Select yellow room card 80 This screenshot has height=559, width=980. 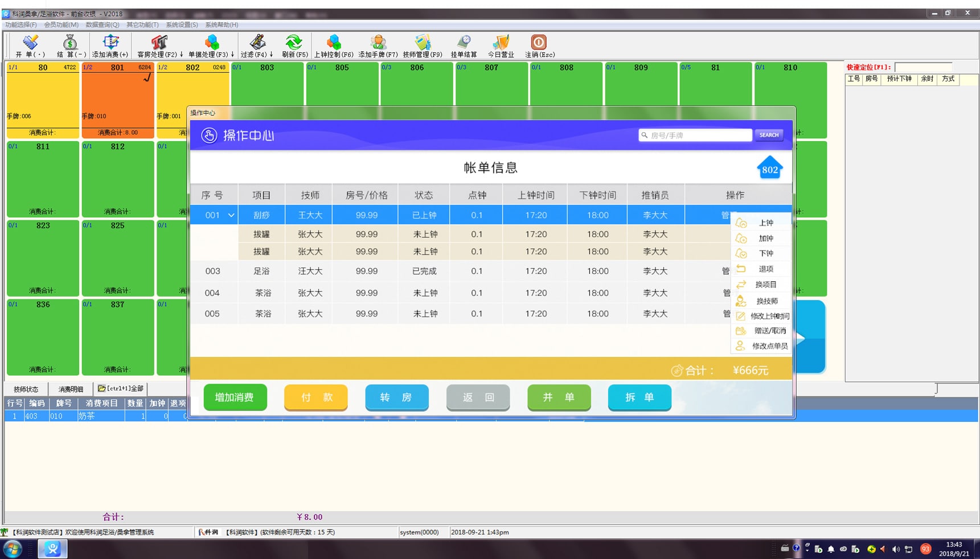click(x=43, y=100)
